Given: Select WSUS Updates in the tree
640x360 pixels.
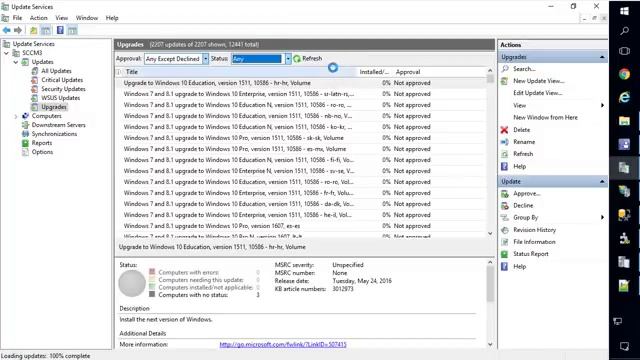Looking at the screenshot, I should [60, 98].
